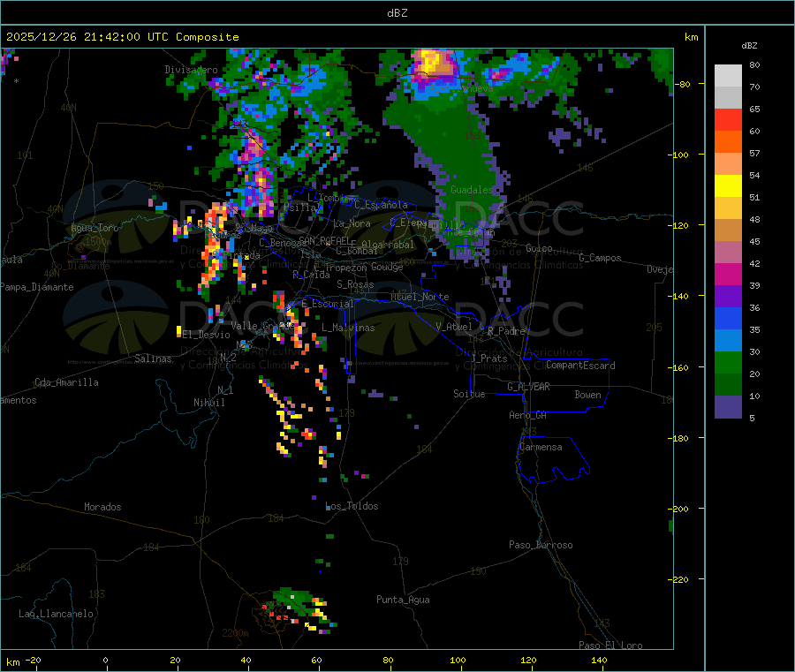Viewport: 795px width, 672px height.
Task: Click the 0 km horizontal axis tick
Action: (105, 660)
